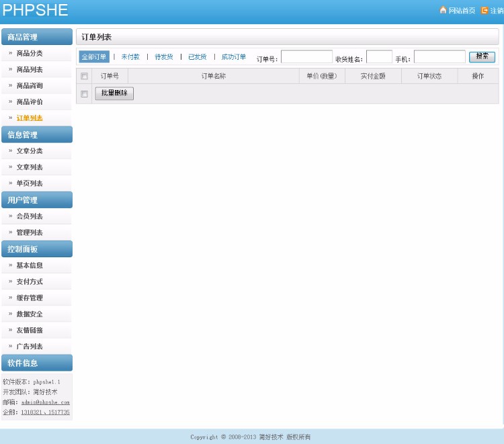Click the copyright footer text
The width and height of the screenshot is (504, 444).
(251, 437)
